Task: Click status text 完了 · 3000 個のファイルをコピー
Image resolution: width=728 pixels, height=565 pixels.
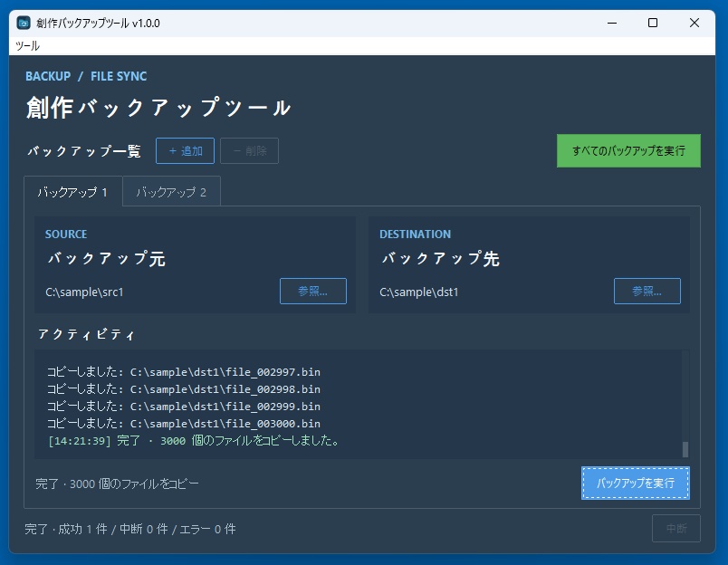Action: [x=117, y=484]
